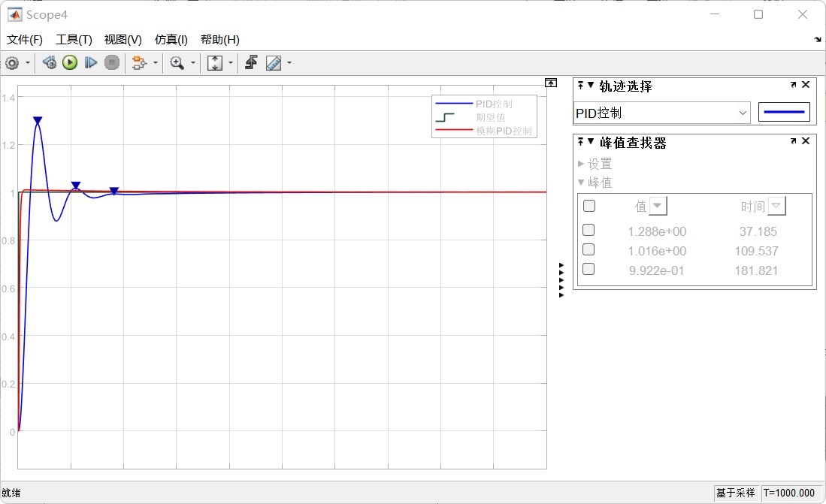This screenshot has height=504, width=826.
Task: Pin the 峰值查找器 panel arrow icon
Action: click(580, 141)
